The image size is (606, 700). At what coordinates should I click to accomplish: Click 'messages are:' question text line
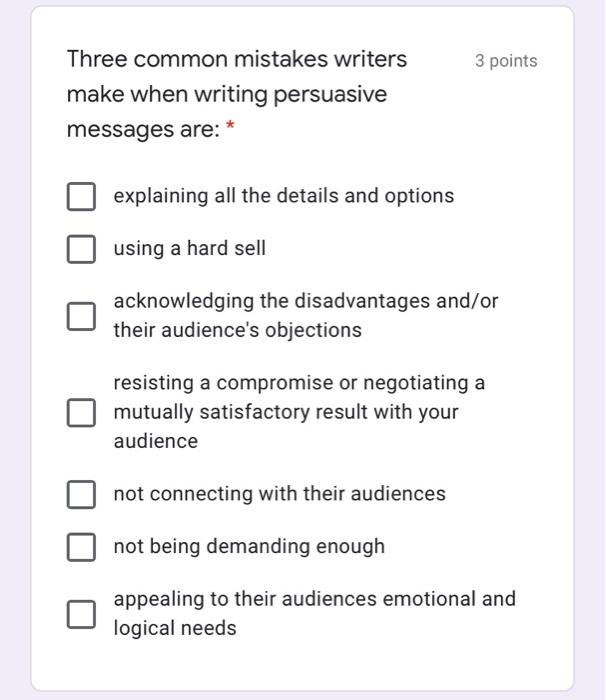pyautogui.click(x=143, y=130)
